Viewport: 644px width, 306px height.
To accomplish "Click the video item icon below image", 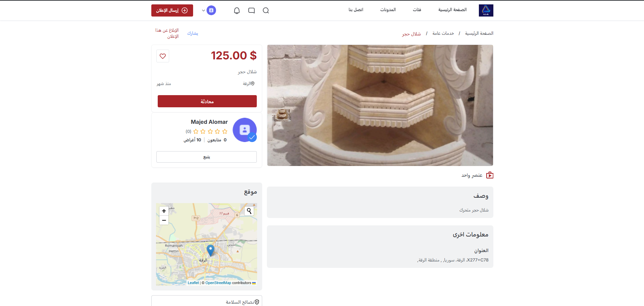I will pyautogui.click(x=490, y=175).
